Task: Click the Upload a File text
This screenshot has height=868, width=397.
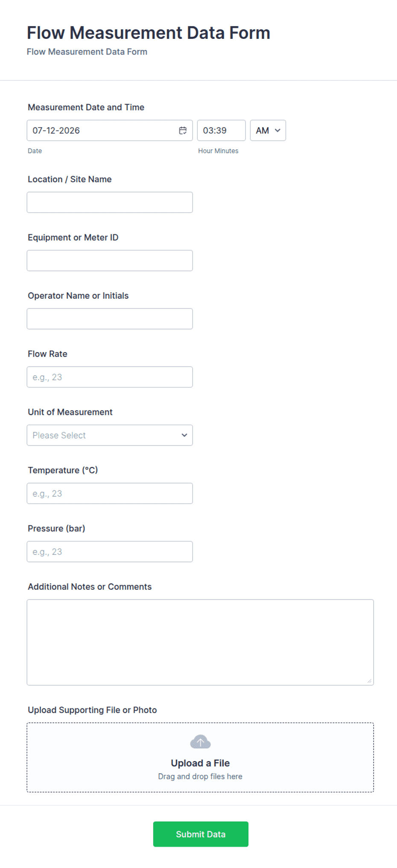Action: click(200, 763)
